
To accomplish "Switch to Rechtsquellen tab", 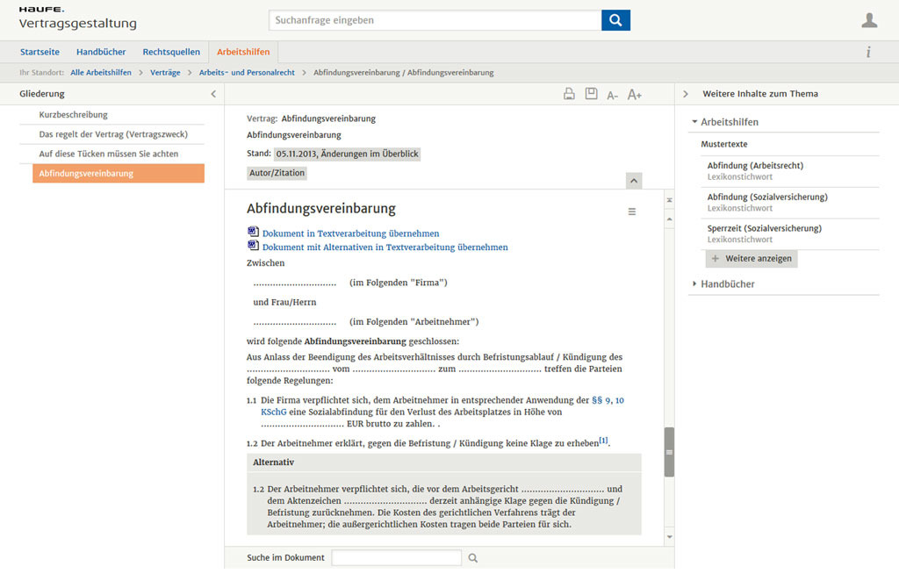I will coord(171,52).
